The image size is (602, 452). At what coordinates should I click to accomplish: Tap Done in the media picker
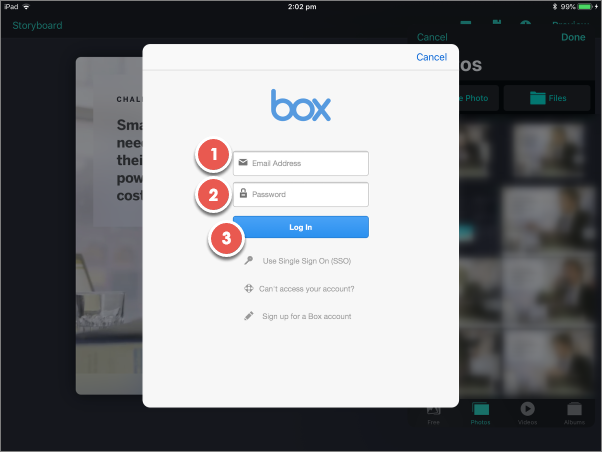pyautogui.click(x=573, y=37)
